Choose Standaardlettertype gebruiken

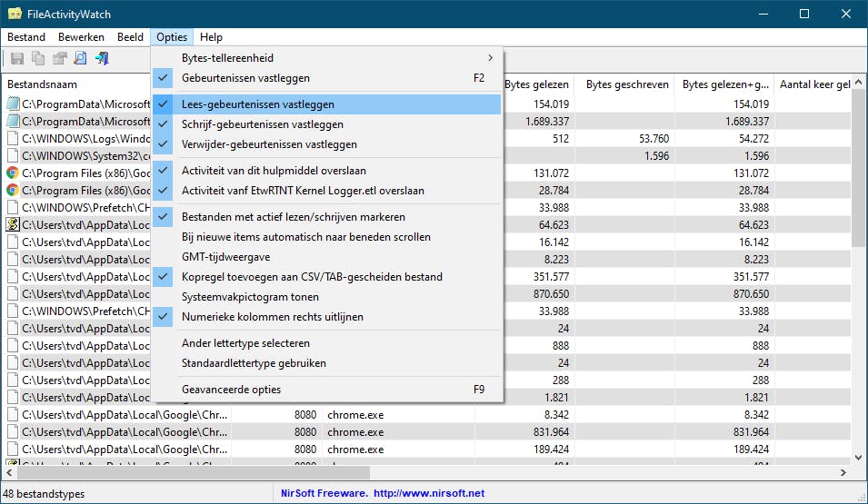tap(326, 363)
